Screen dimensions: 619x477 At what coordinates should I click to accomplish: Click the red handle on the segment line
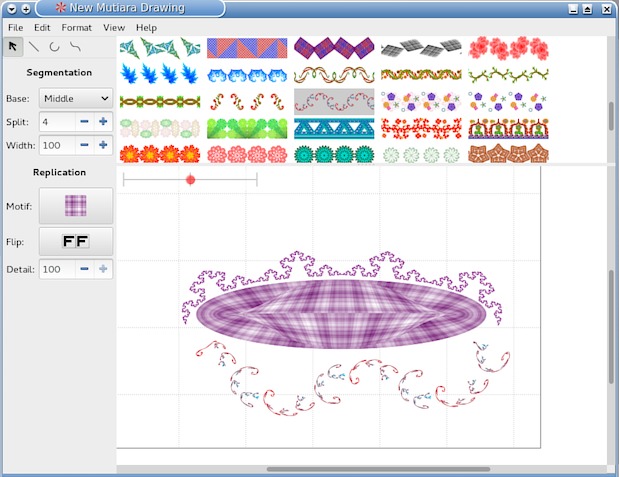[191, 180]
